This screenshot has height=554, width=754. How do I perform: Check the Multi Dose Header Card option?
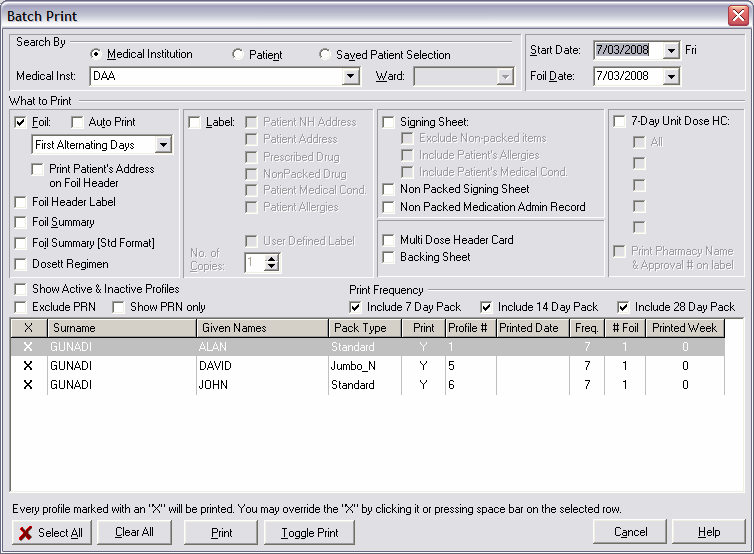[x=388, y=240]
